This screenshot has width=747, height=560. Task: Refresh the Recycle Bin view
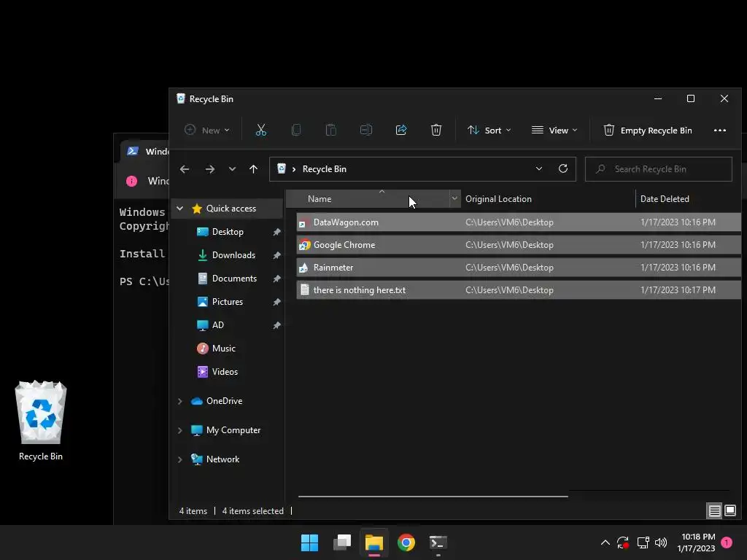point(563,168)
